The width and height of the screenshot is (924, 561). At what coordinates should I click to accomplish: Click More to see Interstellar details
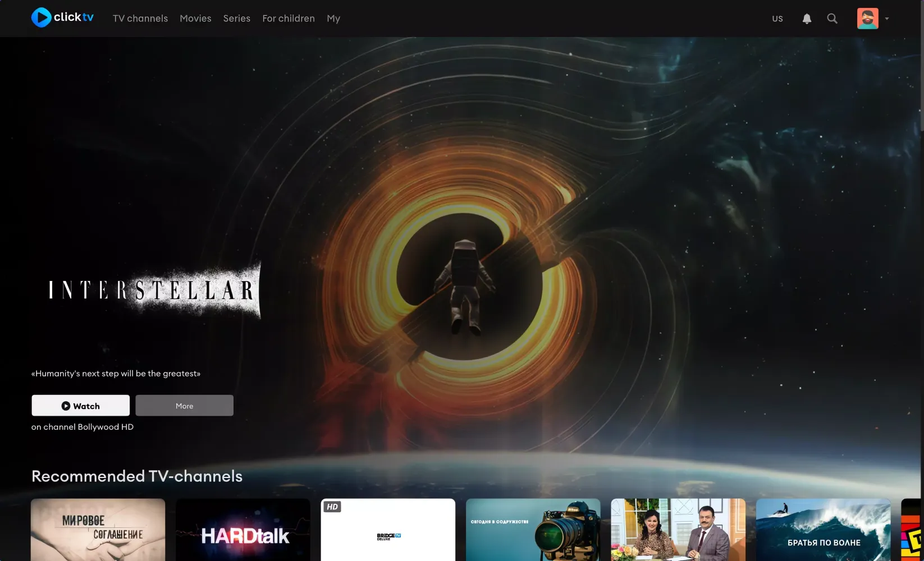click(184, 405)
